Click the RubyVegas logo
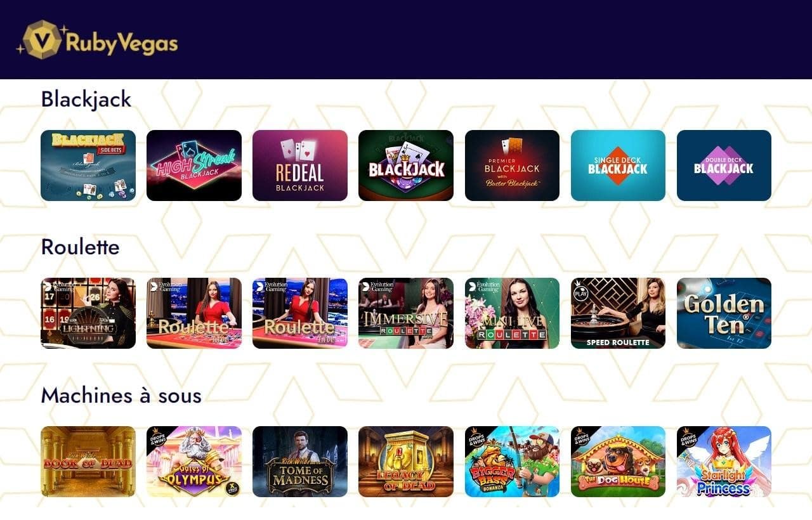The width and height of the screenshot is (812, 520). (97, 40)
